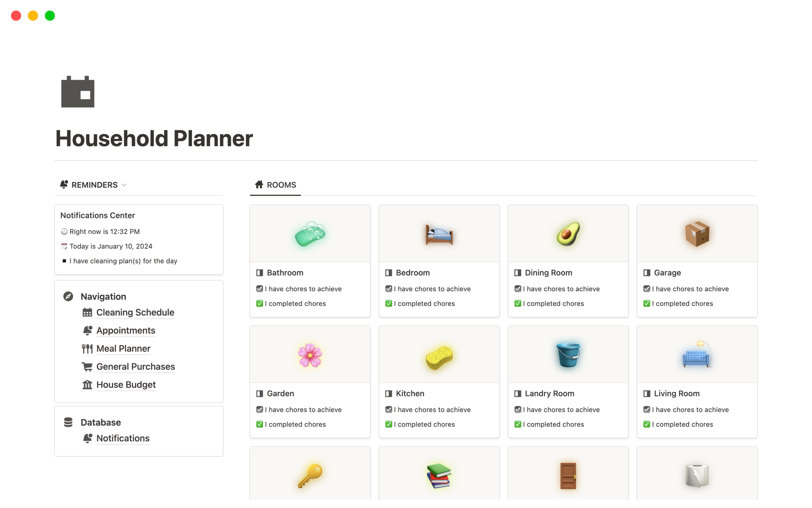Expand the Database section
This screenshot has width=812, height=508.
coord(100,422)
